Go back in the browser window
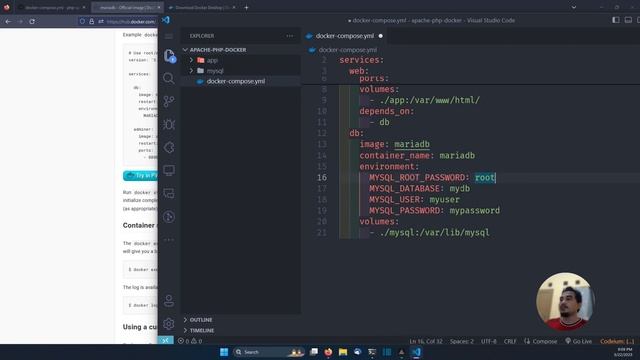Image resolution: width=640 pixels, height=360 pixels. tap(8, 21)
